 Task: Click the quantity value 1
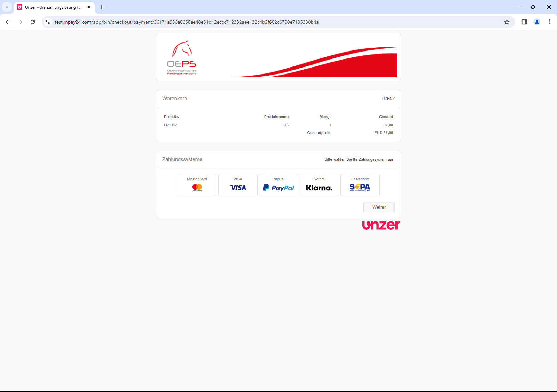(331, 125)
